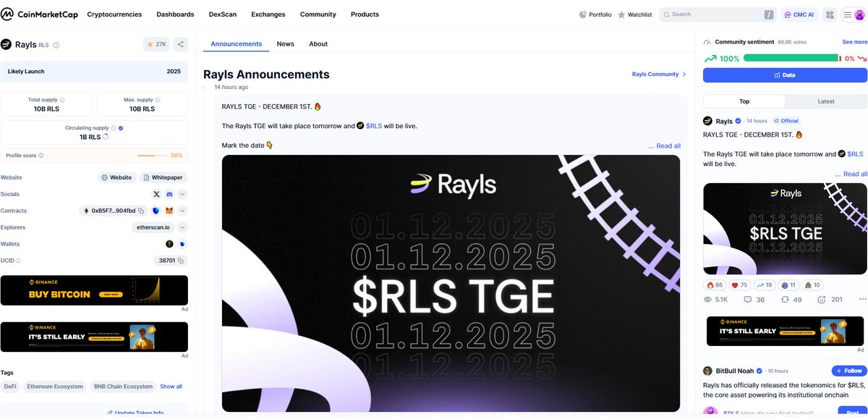Image resolution: width=868 pixels, height=417 pixels.
Task: Expand the Explorers dropdown chevron
Action: tap(182, 227)
